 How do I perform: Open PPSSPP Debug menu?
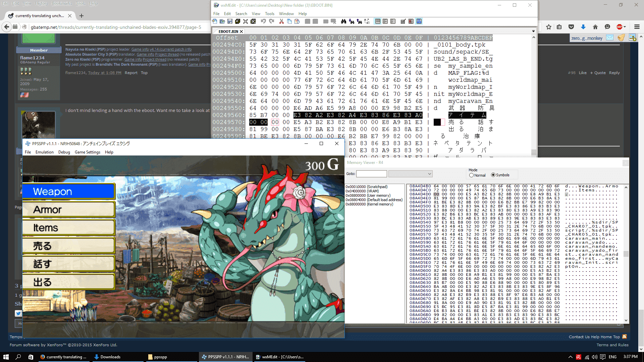click(64, 152)
